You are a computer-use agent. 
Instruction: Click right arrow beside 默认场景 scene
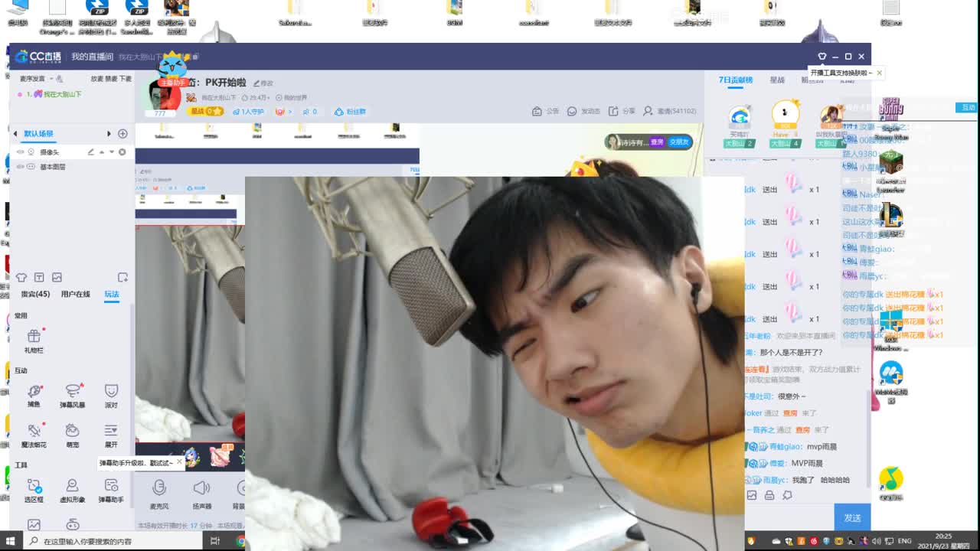pyautogui.click(x=109, y=132)
